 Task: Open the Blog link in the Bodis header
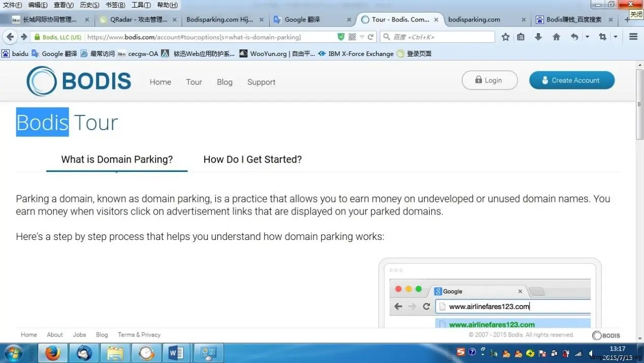pyautogui.click(x=224, y=82)
